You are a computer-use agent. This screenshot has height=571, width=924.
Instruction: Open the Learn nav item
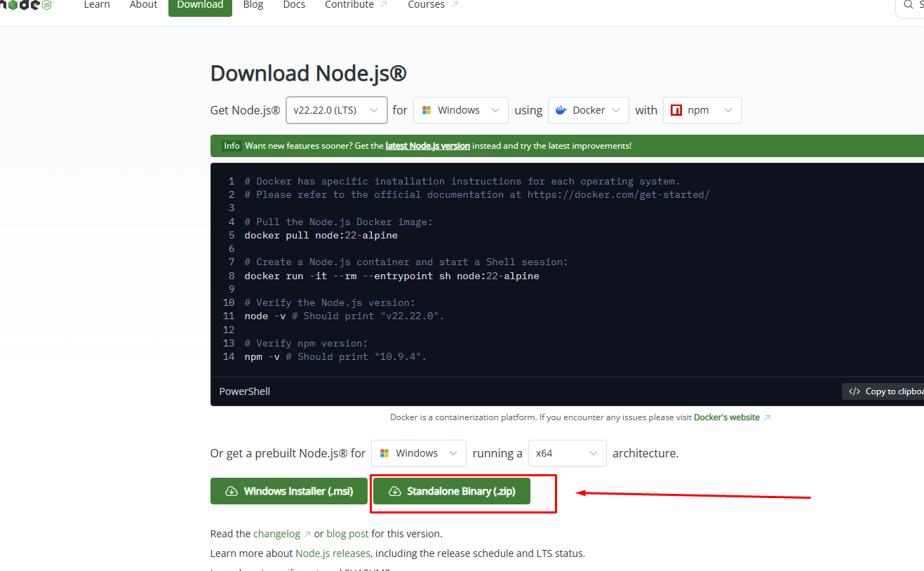click(x=97, y=5)
